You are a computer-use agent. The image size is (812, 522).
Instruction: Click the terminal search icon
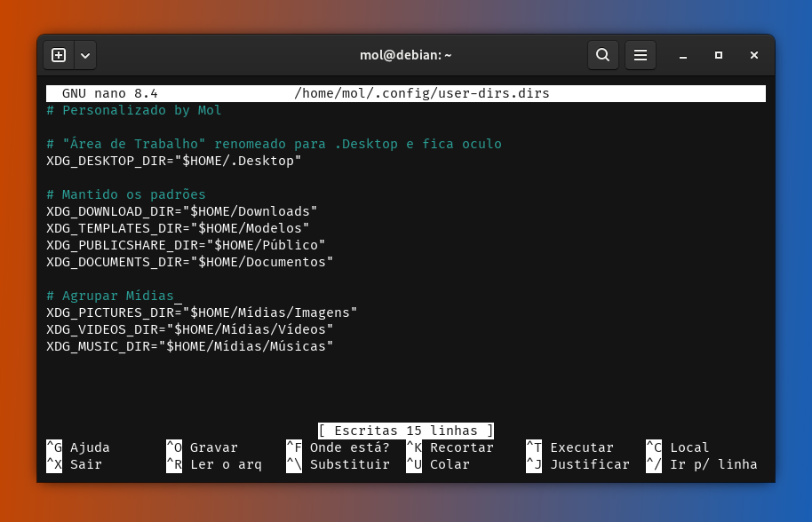click(602, 55)
